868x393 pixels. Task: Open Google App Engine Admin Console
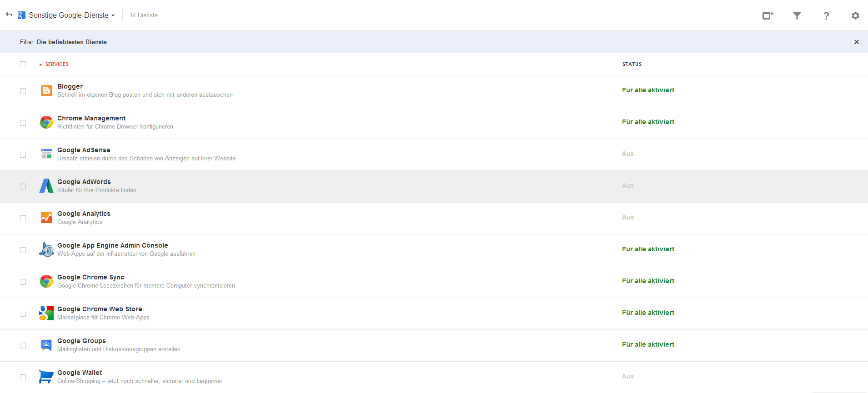(113, 245)
